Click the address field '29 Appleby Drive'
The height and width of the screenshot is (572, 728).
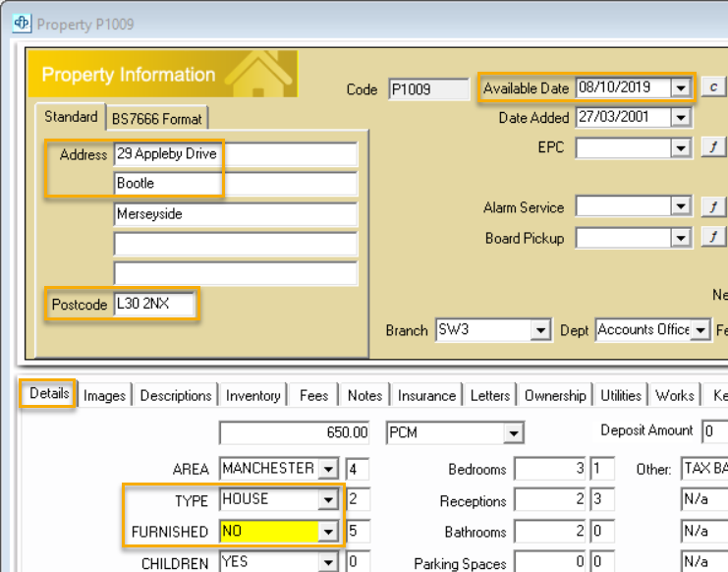click(236, 154)
